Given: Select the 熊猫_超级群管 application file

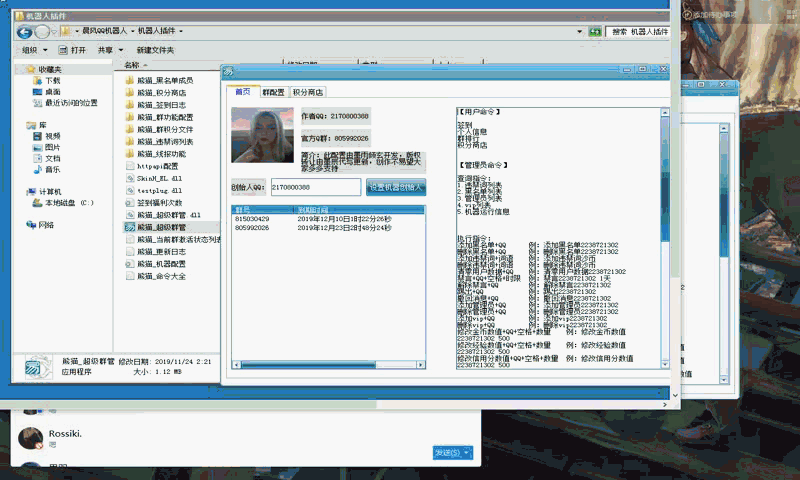Looking at the screenshot, I should [x=161, y=227].
